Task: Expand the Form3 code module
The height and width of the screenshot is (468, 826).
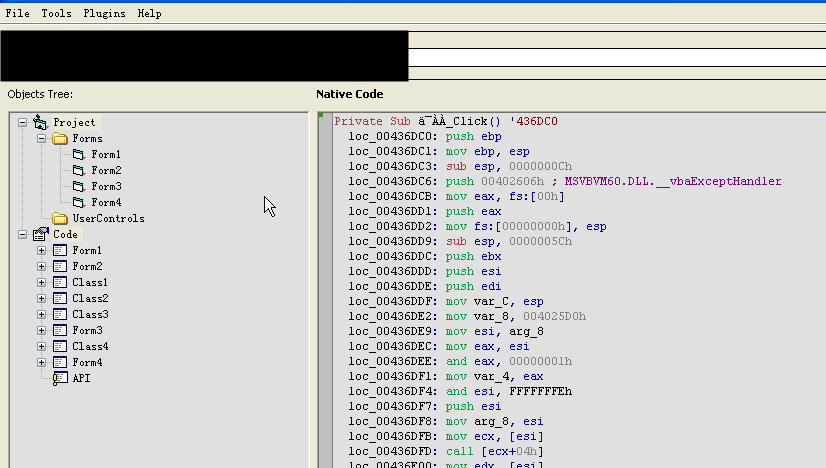Action: point(42,330)
